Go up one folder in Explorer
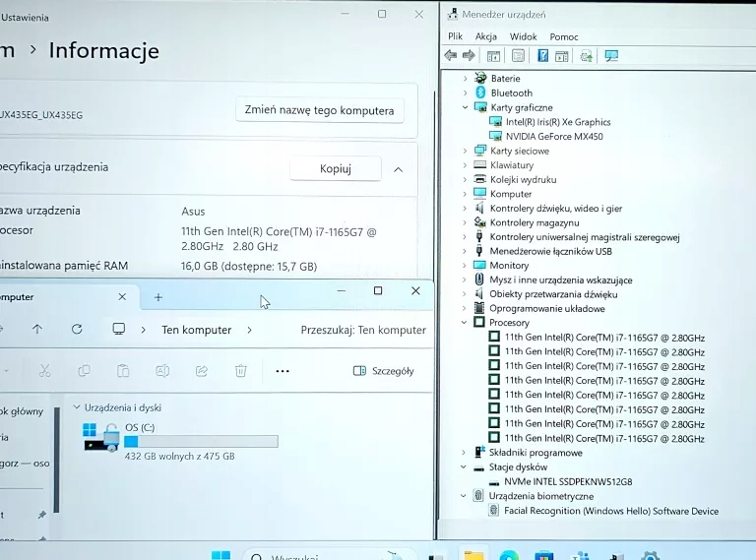 (x=37, y=329)
